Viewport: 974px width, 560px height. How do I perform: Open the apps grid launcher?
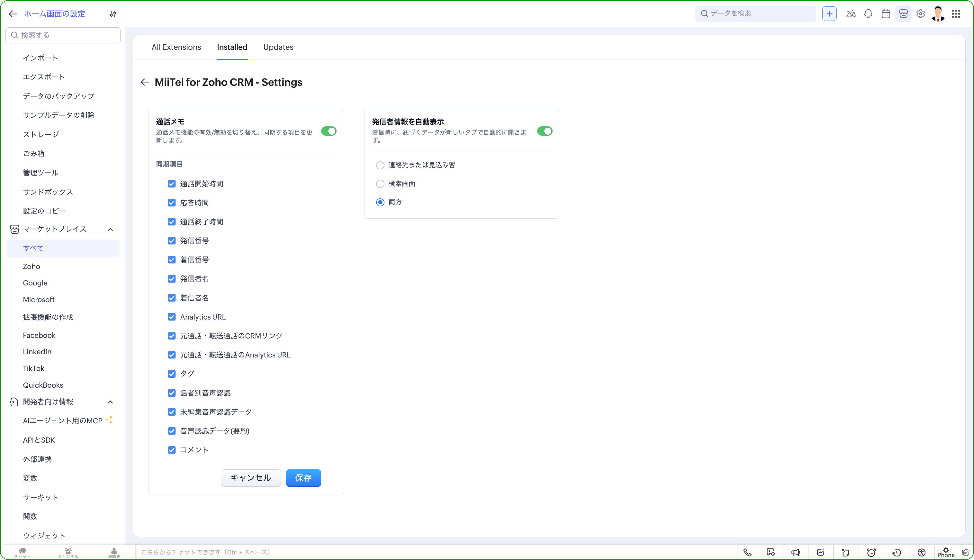(x=956, y=14)
